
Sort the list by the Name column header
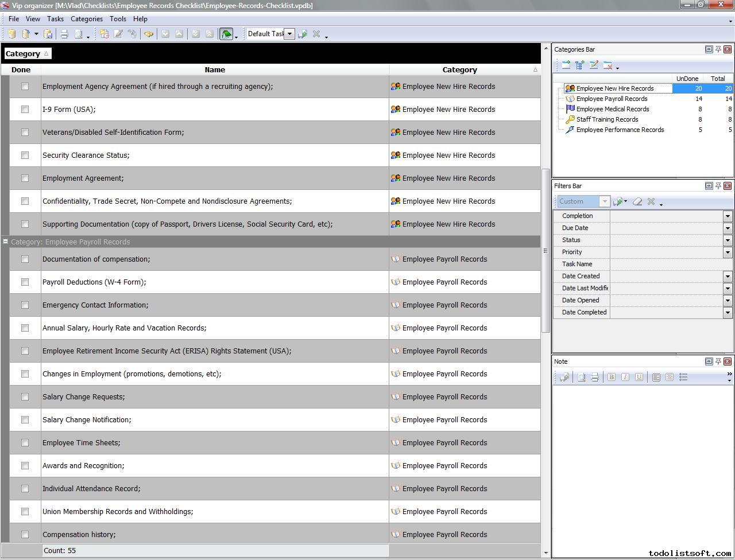[x=215, y=70]
